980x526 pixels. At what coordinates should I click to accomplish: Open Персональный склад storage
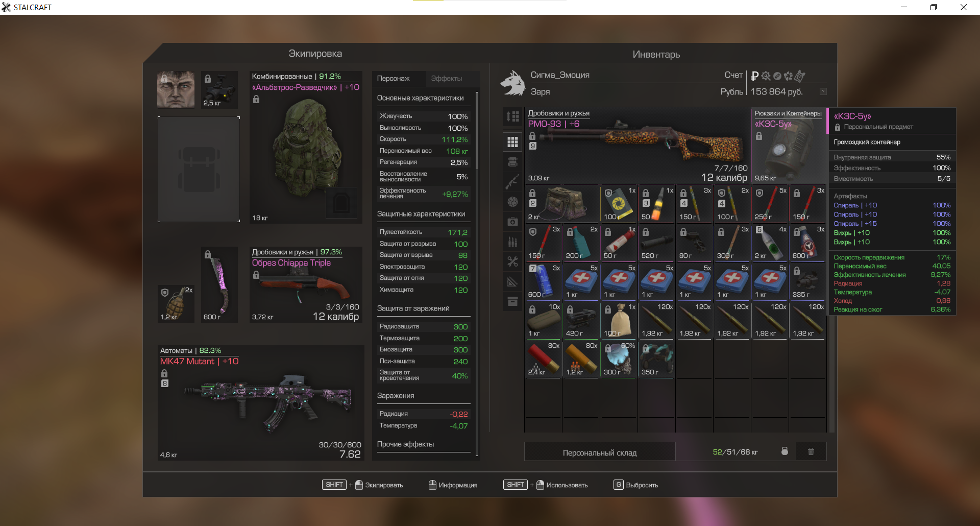click(x=600, y=452)
